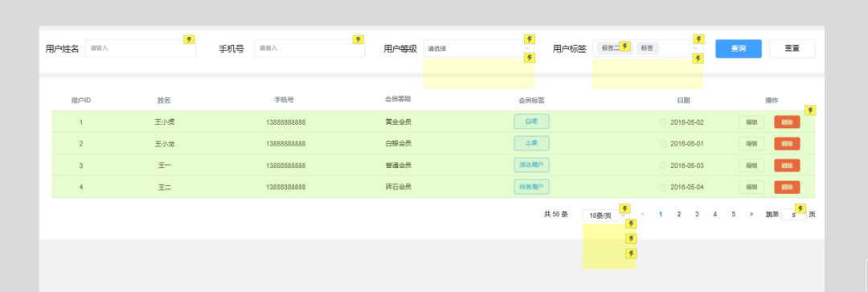Click the 操作 column header
Screen dimensions: 868x292
pyautogui.click(x=772, y=101)
